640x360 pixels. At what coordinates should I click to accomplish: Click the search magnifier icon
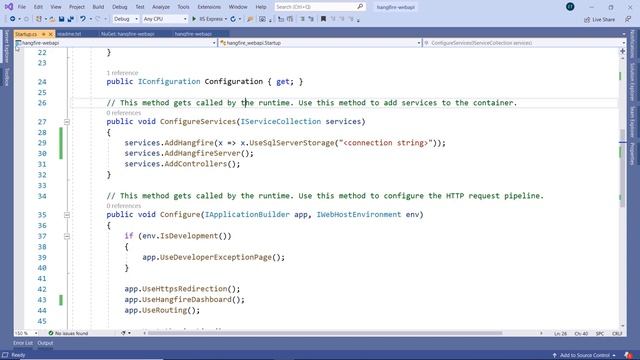pyautogui.click(x=360, y=7)
